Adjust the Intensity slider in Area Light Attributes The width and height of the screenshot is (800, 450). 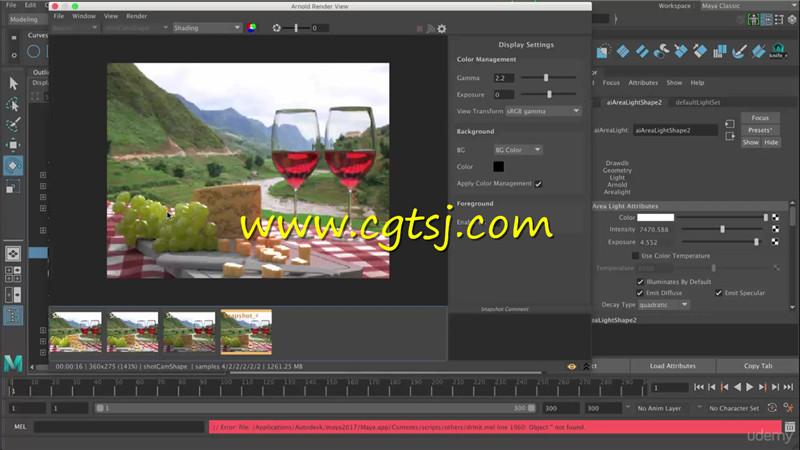point(723,229)
